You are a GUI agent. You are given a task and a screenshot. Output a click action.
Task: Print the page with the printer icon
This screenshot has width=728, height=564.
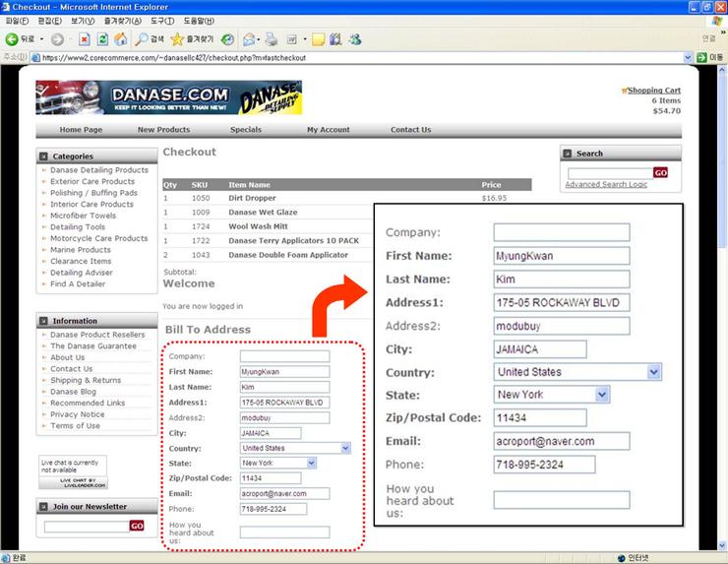pos(272,39)
